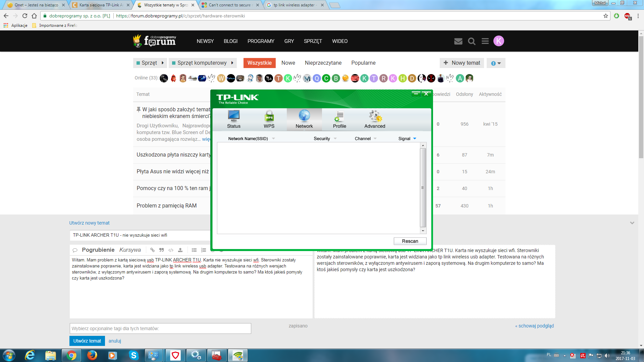644x362 pixels.
Task: Go to BLOGI in forum header
Action: pyautogui.click(x=230, y=41)
